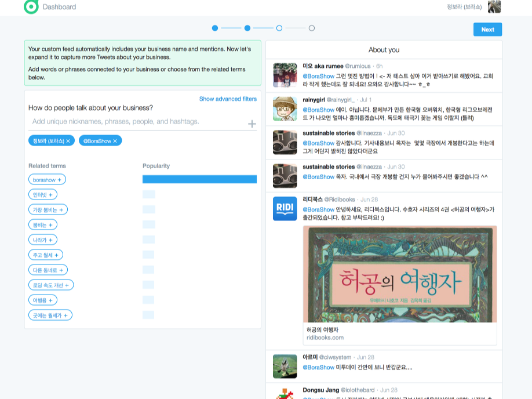Click the plus icon to add phrase
This screenshot has width=532, height=399.
(x=252, y=124)
